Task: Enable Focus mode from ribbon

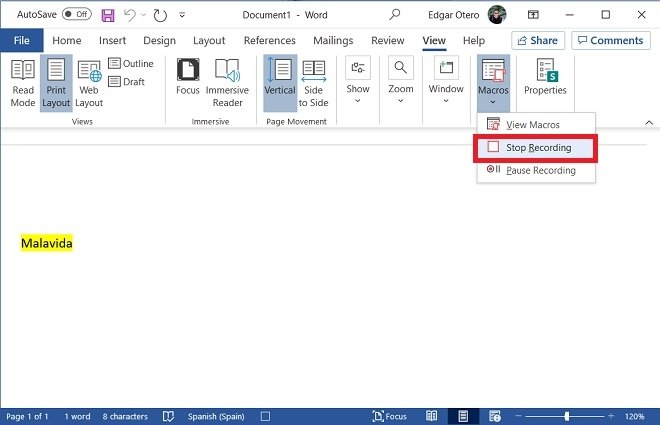Action: coord(188,77)
